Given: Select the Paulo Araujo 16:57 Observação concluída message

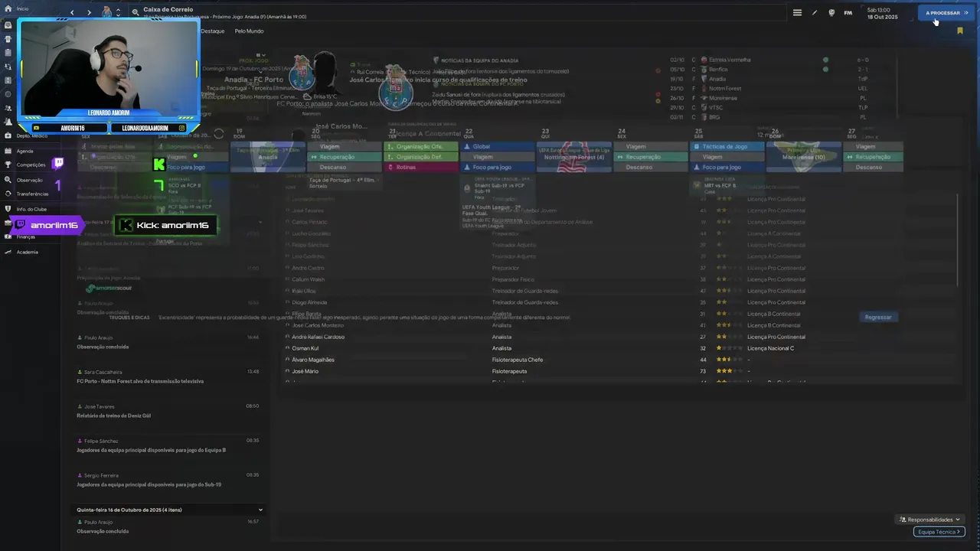Looking at the screenshot, I should tap(168, 527).
